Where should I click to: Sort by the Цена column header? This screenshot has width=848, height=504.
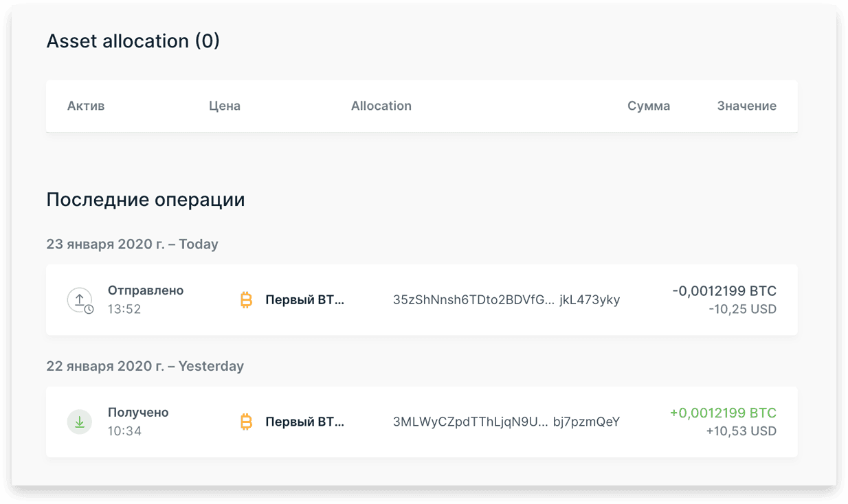pos(225,106)
